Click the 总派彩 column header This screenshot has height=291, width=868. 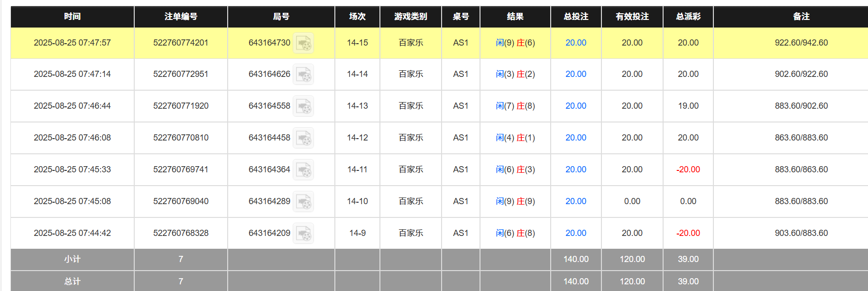[x=688, y=16]
